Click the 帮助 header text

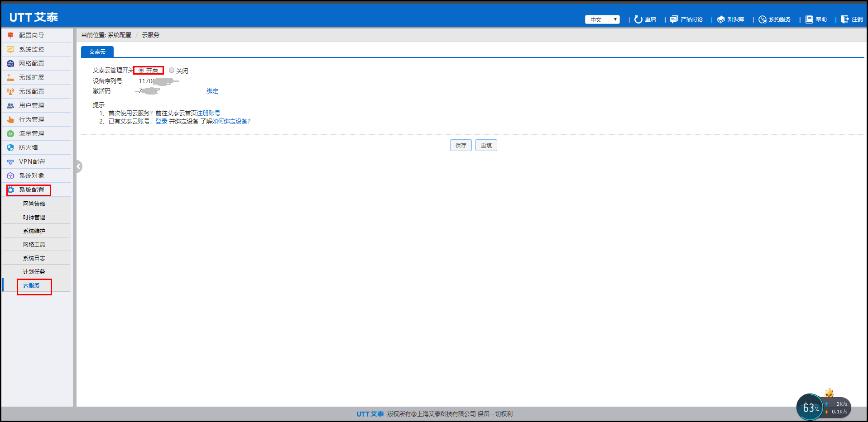point(821,19)
